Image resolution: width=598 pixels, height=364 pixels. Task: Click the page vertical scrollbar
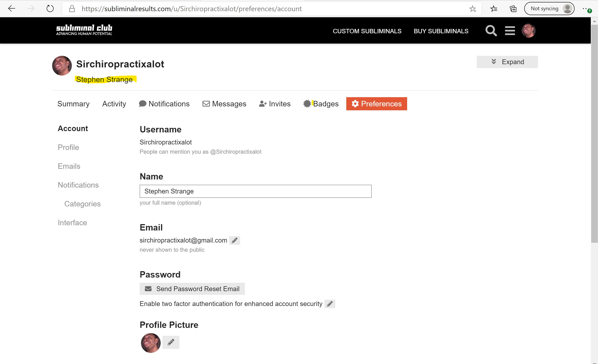click(594, 134)
